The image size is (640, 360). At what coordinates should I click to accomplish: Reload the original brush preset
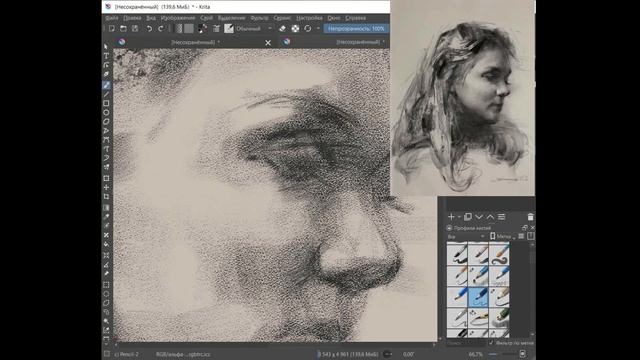(308, 29)
